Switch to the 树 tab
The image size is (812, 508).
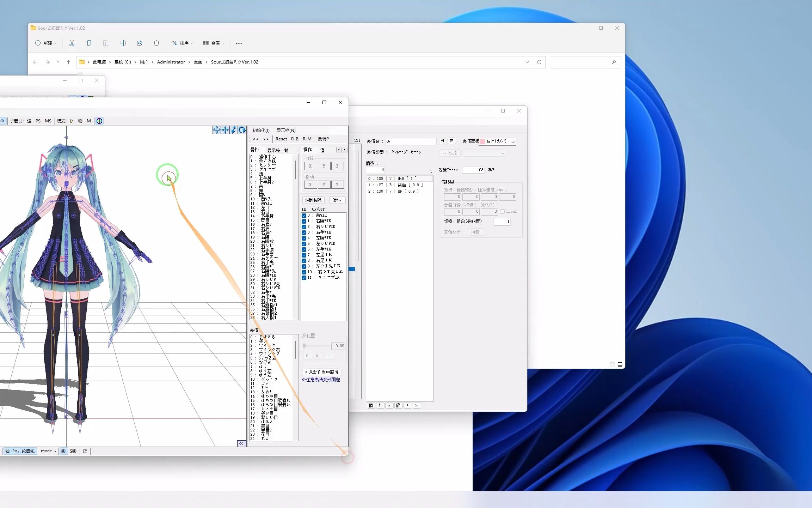[287, 150]
